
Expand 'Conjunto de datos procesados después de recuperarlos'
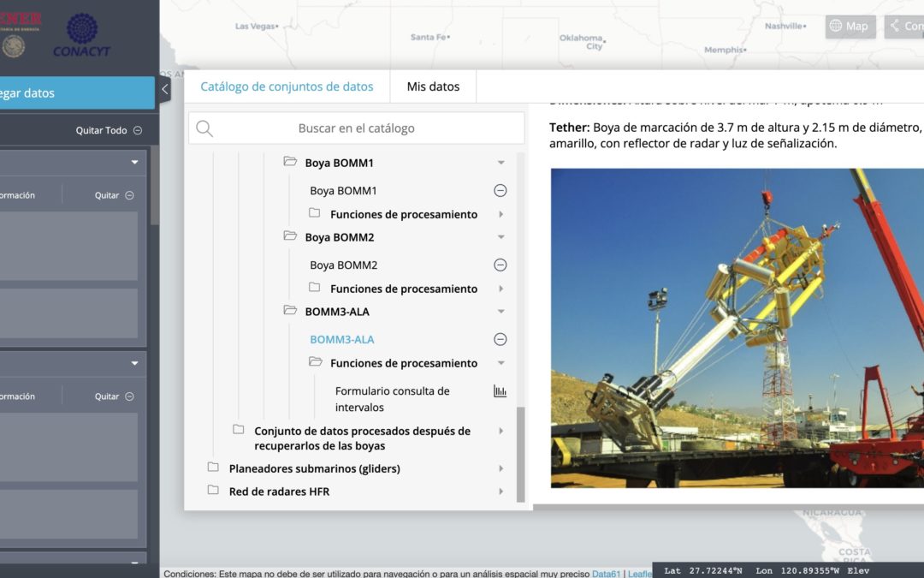(x=500, y=431)
